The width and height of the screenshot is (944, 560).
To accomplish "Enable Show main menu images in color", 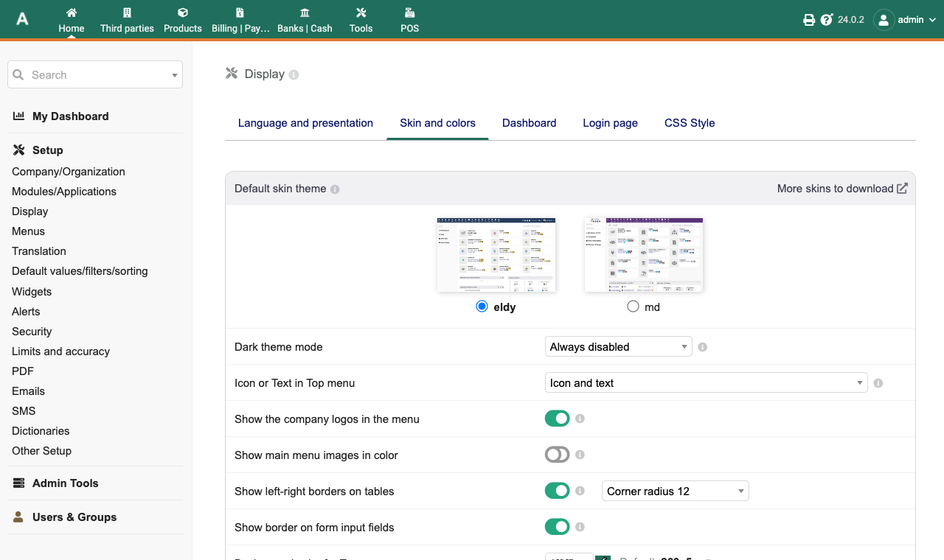I will pyautogui.click(x=558, y=455).
